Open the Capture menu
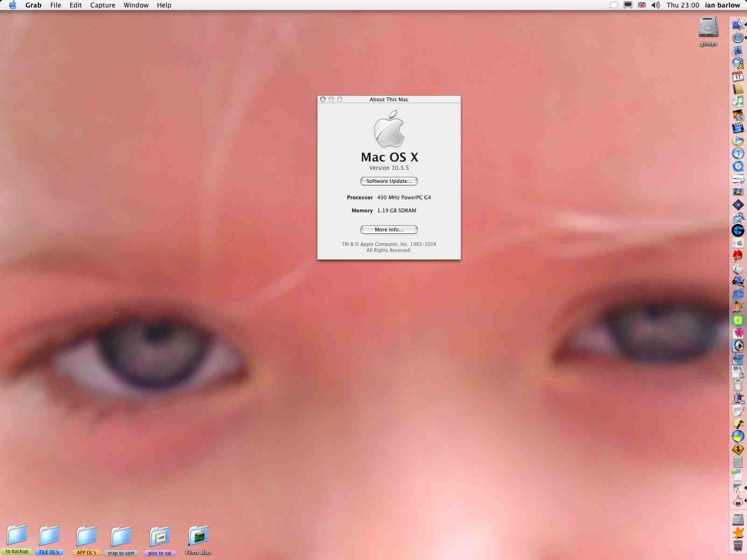Viewport: 747px width, 560px height. point(103,5)
